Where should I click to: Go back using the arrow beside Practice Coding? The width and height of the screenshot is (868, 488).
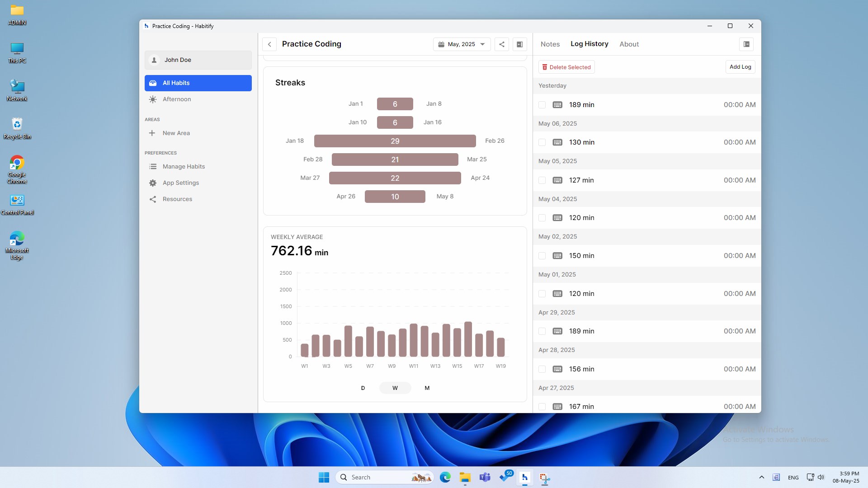point(269,44)
